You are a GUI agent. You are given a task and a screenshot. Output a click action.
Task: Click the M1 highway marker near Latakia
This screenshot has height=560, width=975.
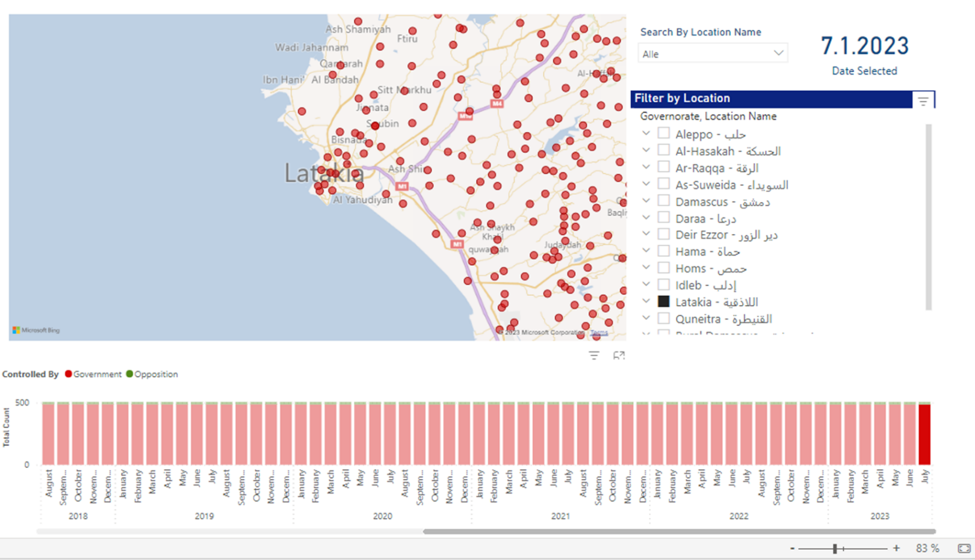pyautogui.click(x=402, y=186)
